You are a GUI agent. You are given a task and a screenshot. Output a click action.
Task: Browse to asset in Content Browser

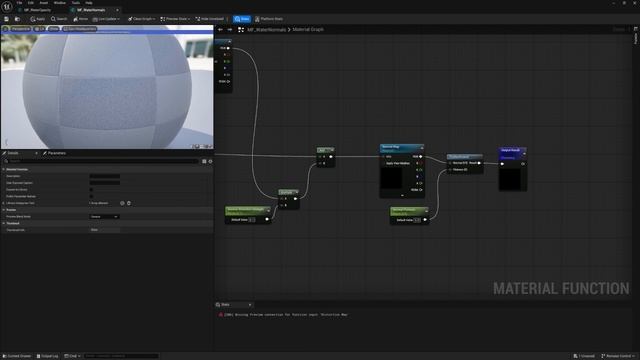click(x=17, y=19)
